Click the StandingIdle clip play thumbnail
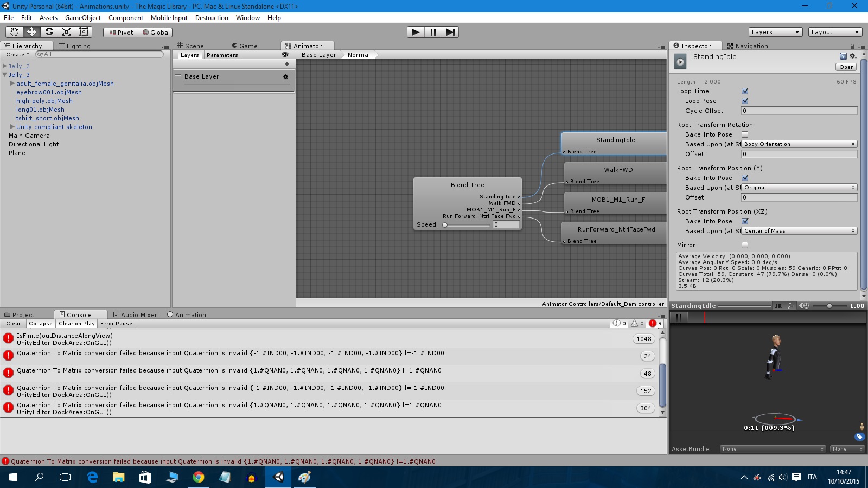The height and width of the screenshot is (488, 868). (680, 61)
